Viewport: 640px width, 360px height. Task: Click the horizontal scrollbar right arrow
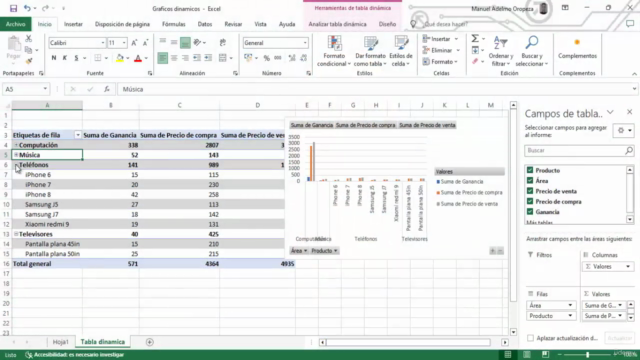point(505,342)
